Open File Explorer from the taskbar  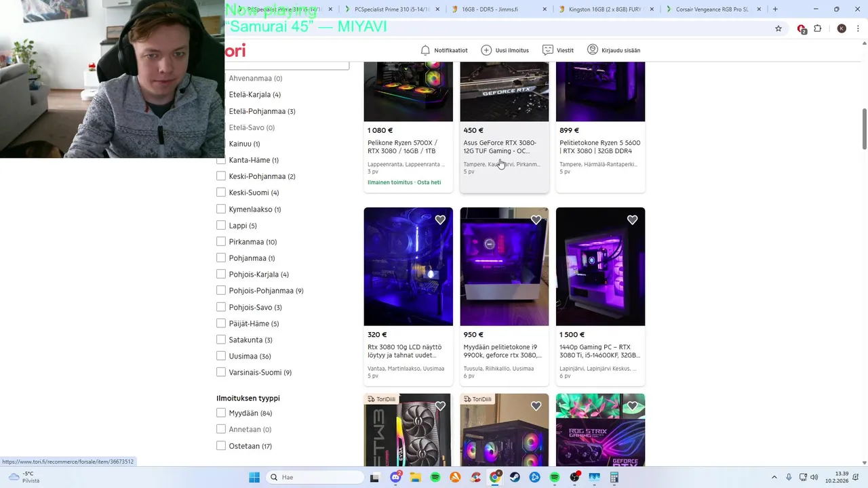416,477
